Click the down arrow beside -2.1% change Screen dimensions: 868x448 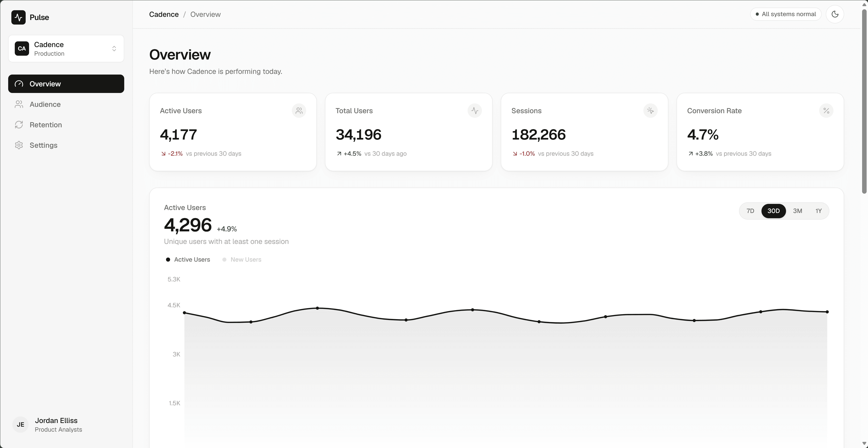[x=164, y=154]
